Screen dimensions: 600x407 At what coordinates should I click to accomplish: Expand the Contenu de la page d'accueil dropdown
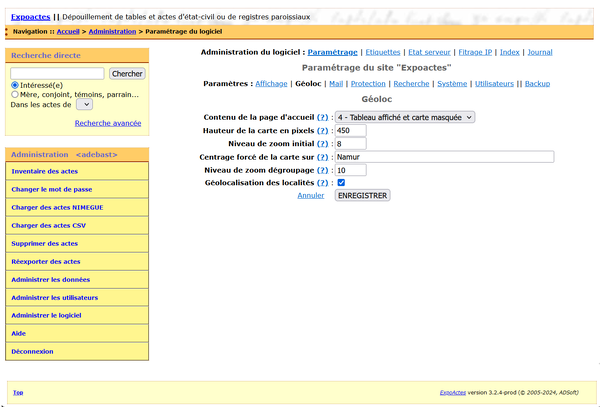click(x=405, y=117)
